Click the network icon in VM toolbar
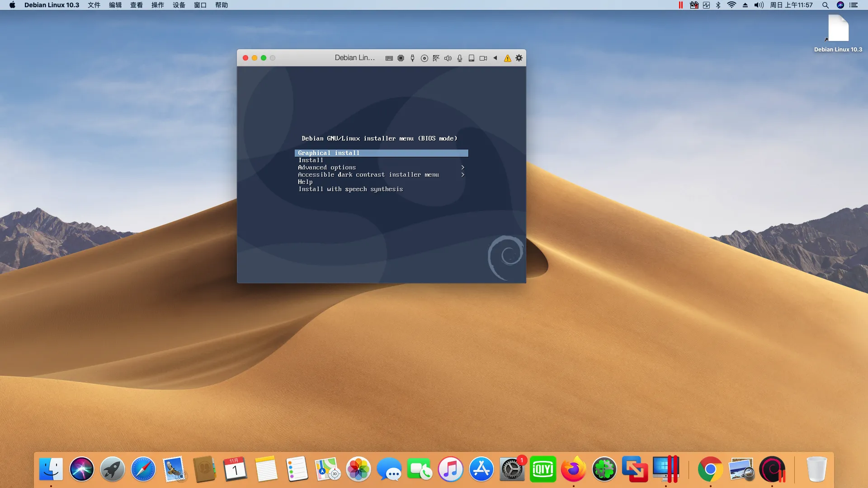The height and width of the screenshot is (488, 868). click(436, 58)
